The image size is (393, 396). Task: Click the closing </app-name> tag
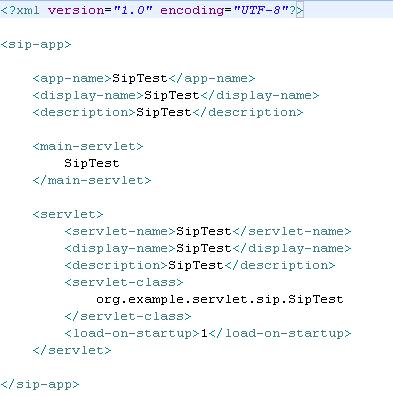pos(212,78)
